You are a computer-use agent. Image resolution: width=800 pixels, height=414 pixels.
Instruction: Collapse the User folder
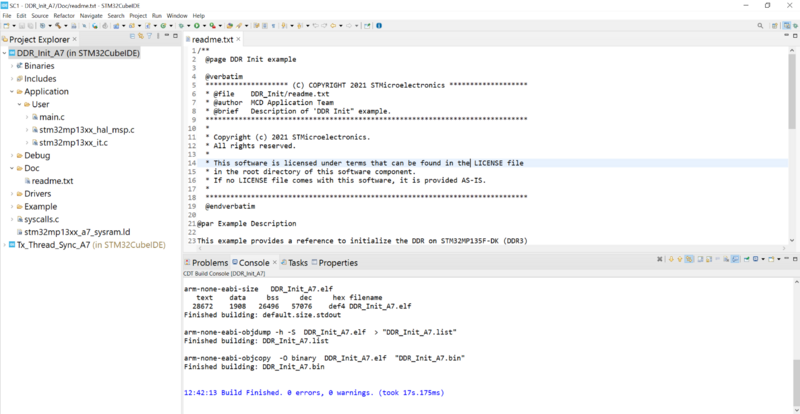pos(19,104)
